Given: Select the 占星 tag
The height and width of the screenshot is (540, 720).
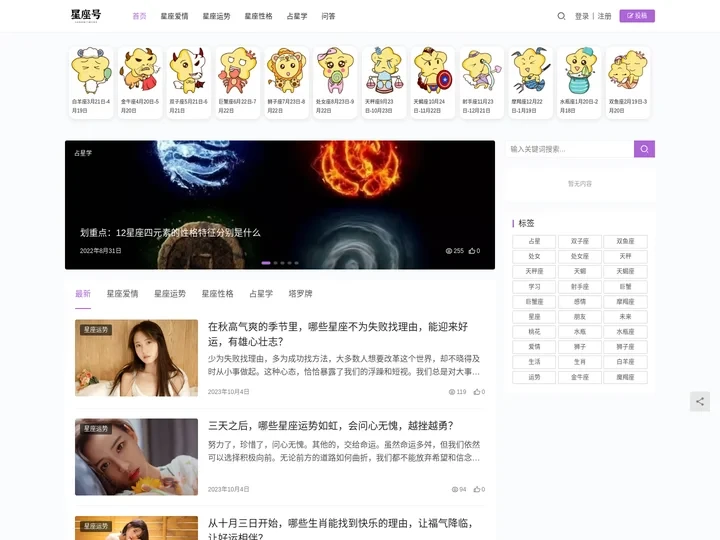Looking at the screenshot, I should coord(534,242).
